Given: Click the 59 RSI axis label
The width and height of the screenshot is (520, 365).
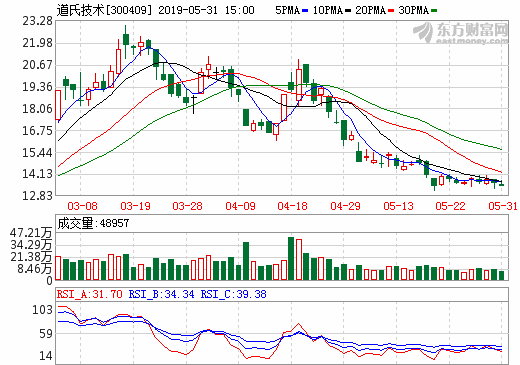Looking at the screenshot, I should click(46, 333).
